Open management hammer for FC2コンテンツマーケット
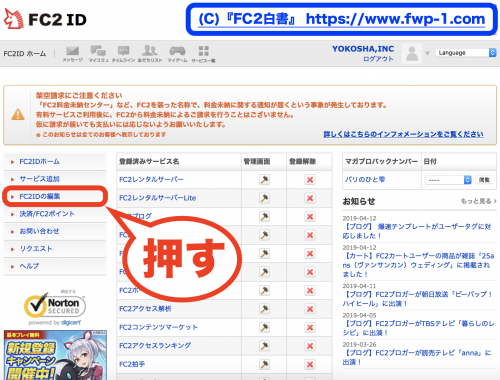Screen dimensions: 500x380 264,327
